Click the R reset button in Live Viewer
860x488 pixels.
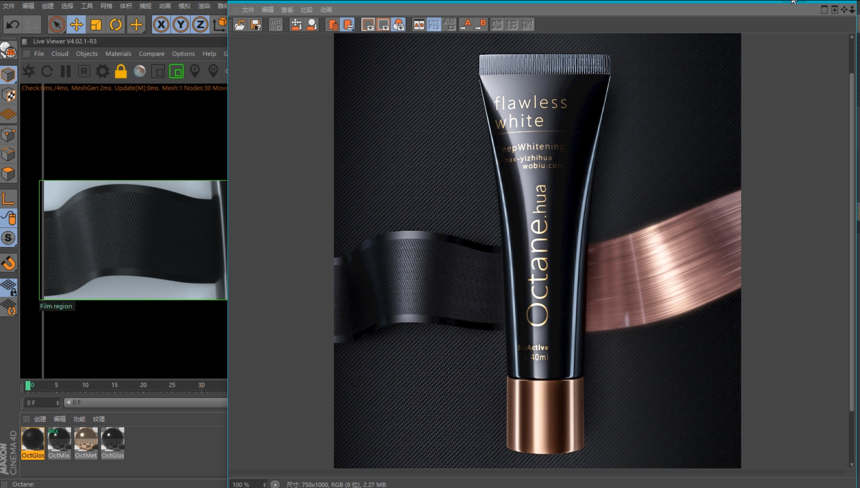[84, 71]
